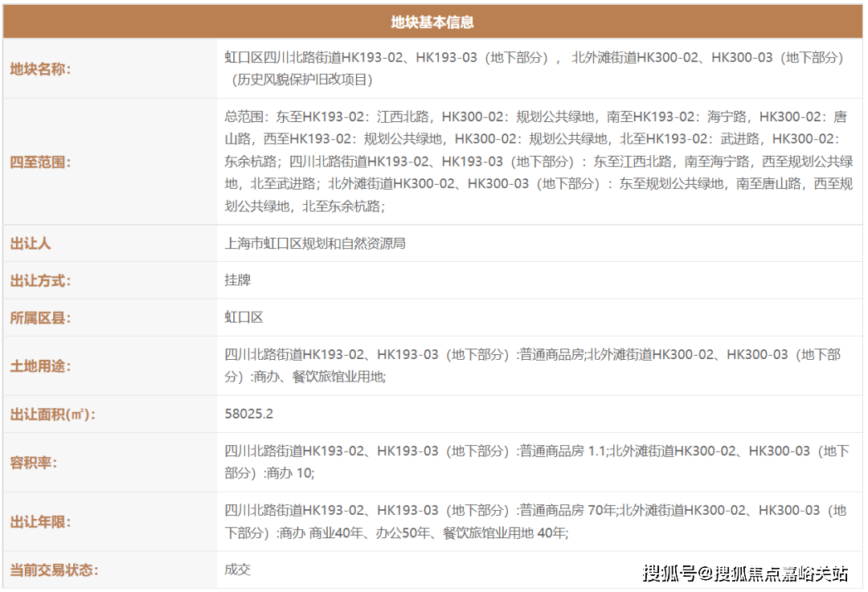This screenshot has height=592, width=868.
Task: Select the 所属区县 row label
Action: pyautogui.click(x=40, y=318)
